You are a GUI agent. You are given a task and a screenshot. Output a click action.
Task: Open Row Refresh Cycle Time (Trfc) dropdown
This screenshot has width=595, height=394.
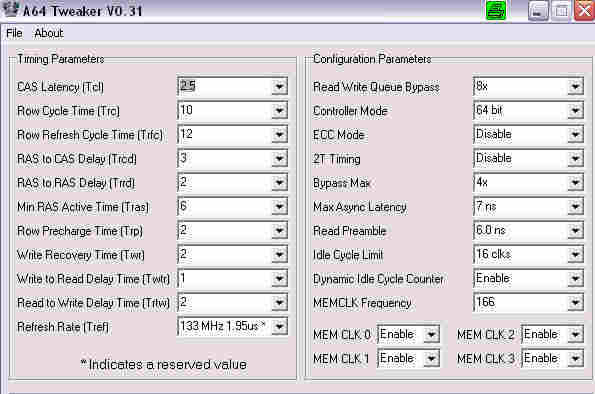[279, 134]
